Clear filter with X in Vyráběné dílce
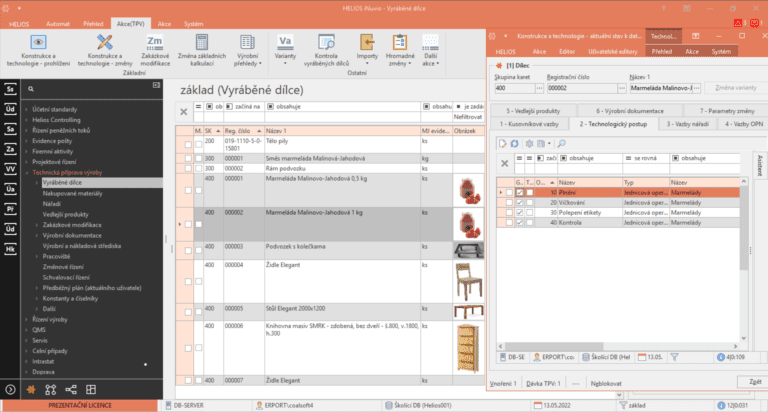The height and width of the screenshot is (412, 768). (x=184, y=112)
